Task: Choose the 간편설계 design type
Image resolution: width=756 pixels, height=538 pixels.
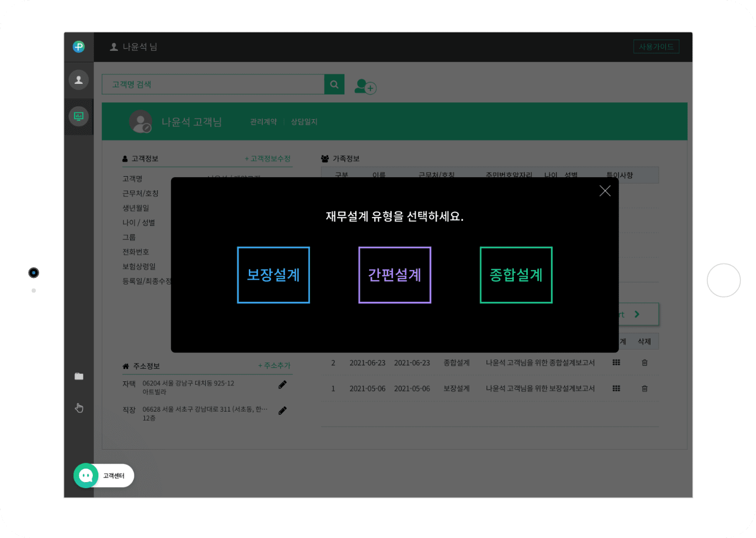Action: click(395, 275)
